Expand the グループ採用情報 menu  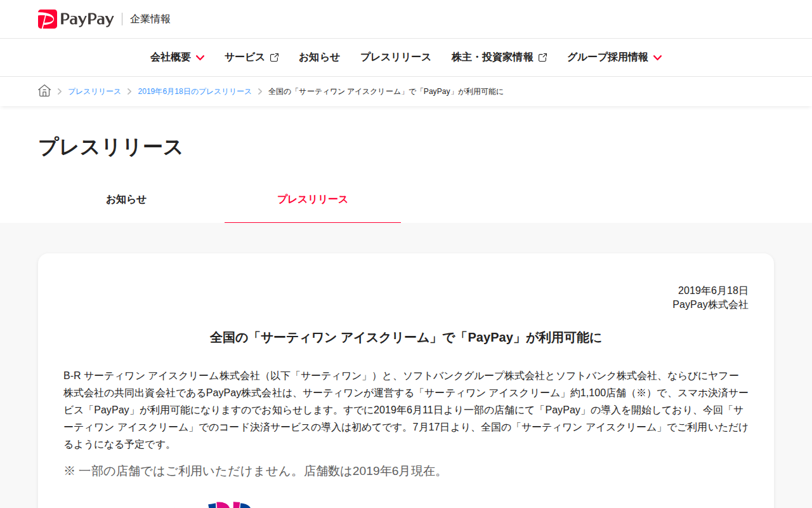point(614,57)
